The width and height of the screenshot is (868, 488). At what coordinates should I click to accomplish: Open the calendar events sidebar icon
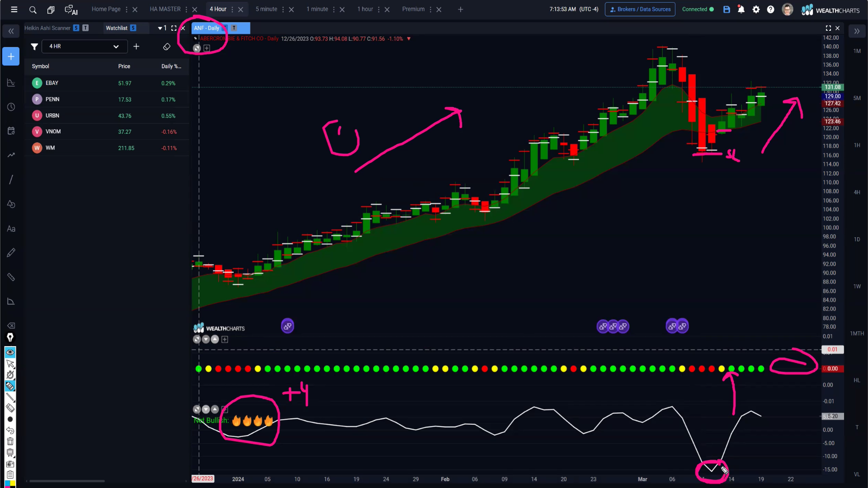[x=11, y=131]
